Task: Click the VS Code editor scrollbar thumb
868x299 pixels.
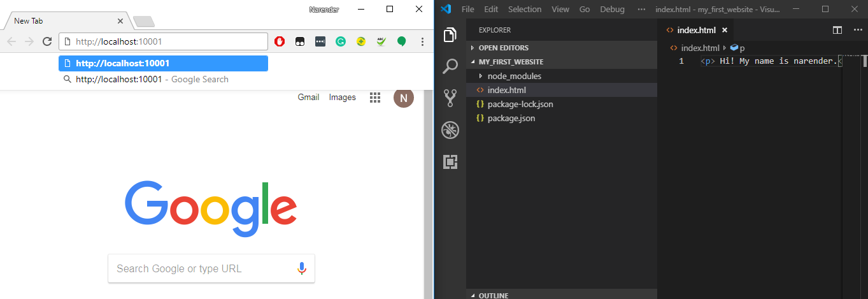Action: pyautogui.click(x=865, y=62)
